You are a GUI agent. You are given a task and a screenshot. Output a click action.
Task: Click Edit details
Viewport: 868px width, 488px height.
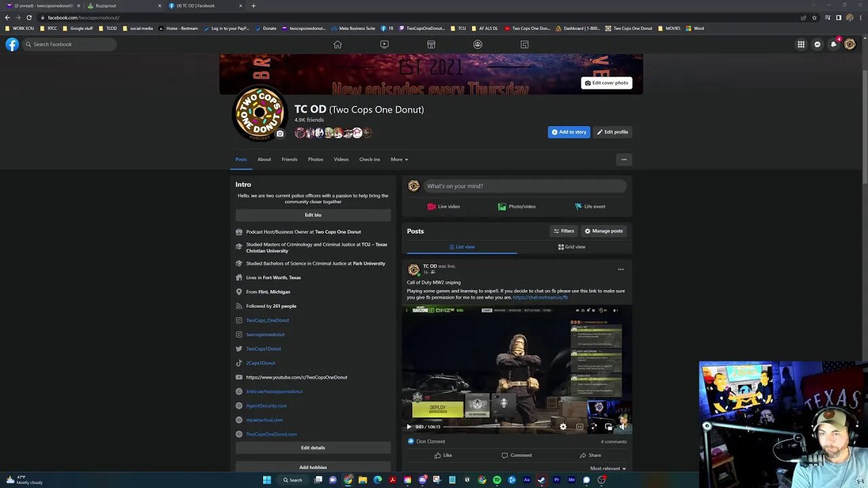(313, 448)
